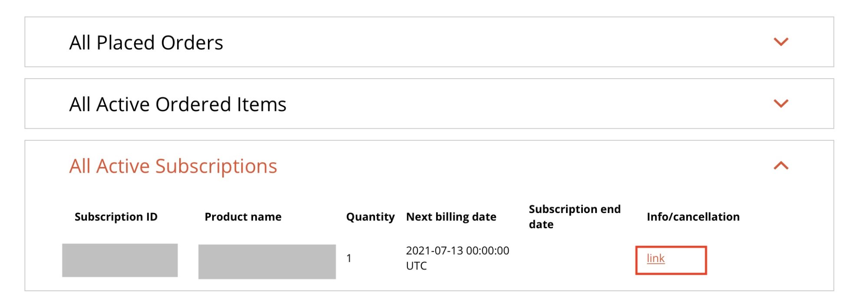This screenshot has height=306, width=868.
Task: Collapse the All Active Subscriptions chevron
Action: (781, 166)
